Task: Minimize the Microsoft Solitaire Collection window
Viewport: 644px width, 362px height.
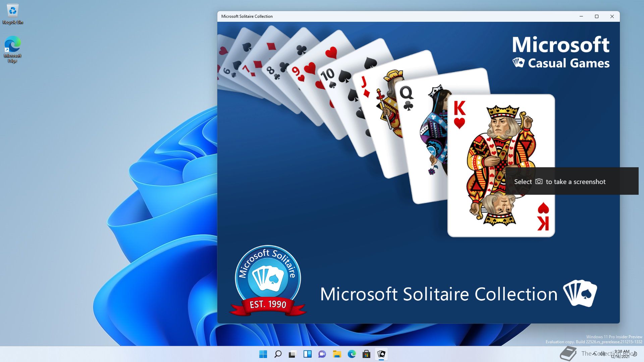Action: point(581,16)
